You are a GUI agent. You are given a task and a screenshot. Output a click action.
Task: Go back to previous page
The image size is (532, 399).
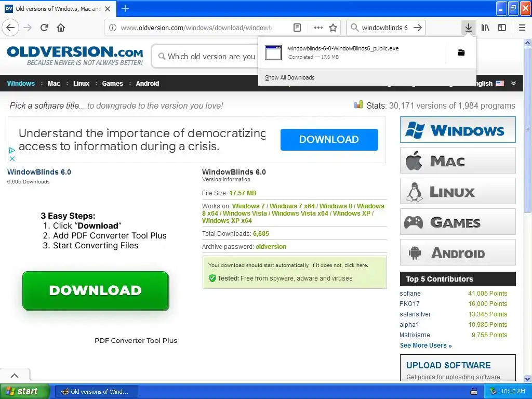[10, 28]
